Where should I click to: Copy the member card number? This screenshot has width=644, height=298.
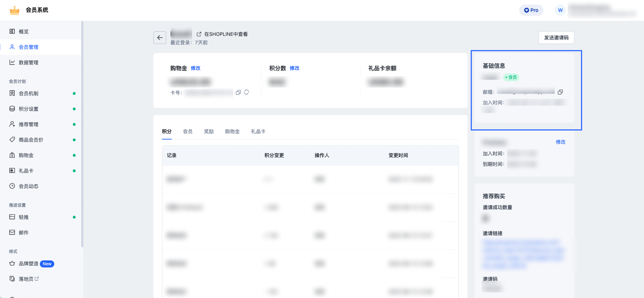[x=238, y=92]
